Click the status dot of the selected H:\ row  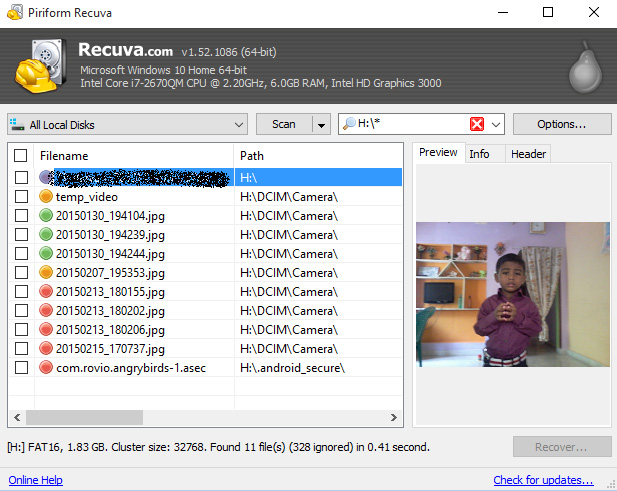(x=45, y=177)
